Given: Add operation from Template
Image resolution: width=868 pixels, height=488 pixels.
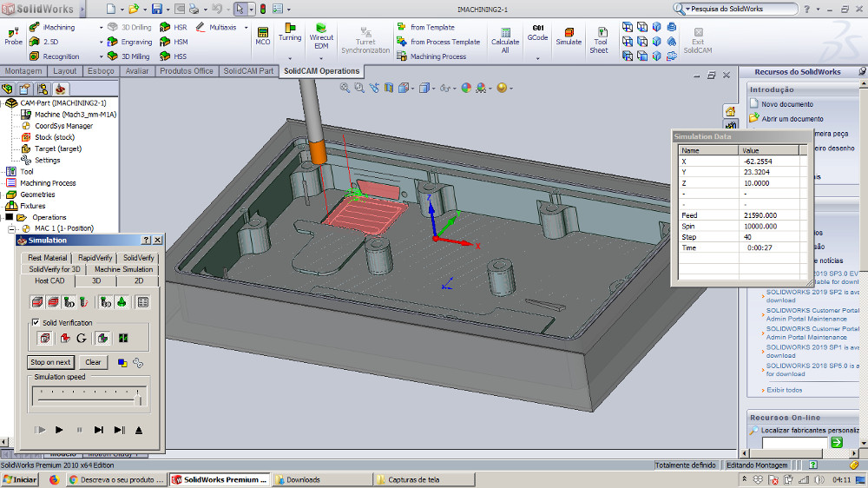Looking at the screenshot, I should pyautogui.click(x=425, y=27).
